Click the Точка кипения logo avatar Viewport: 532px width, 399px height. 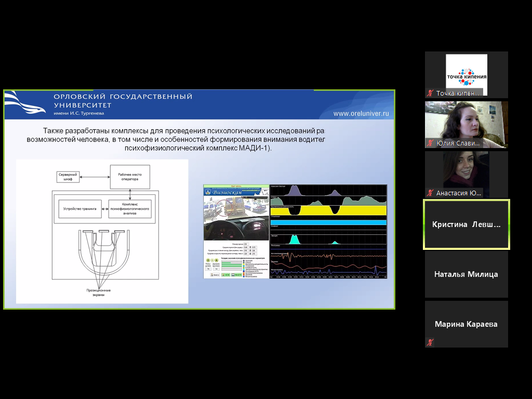tap(467, 71)
